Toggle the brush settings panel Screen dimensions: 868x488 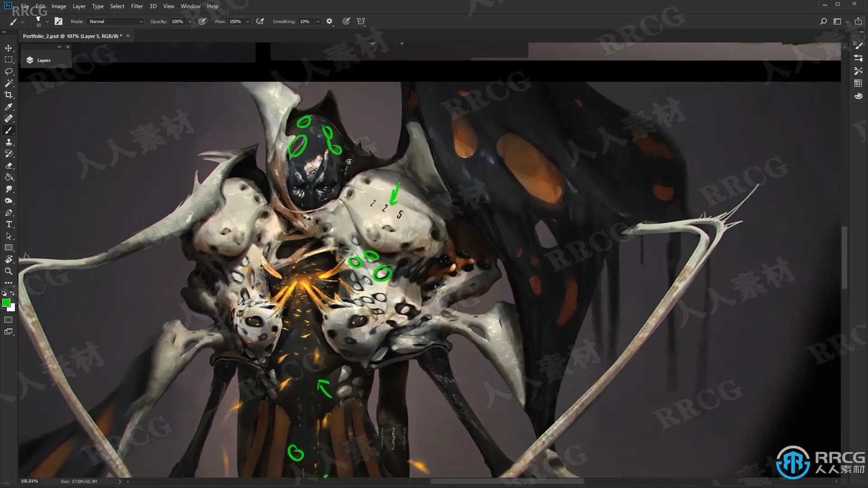coord(58,21)
